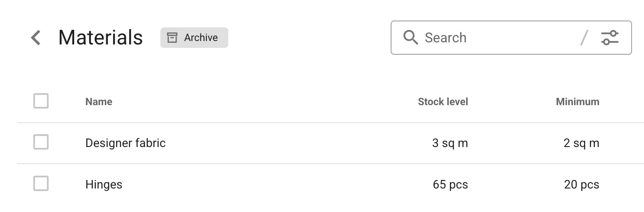
Task: Click the archive box icon
Action: 172,38
